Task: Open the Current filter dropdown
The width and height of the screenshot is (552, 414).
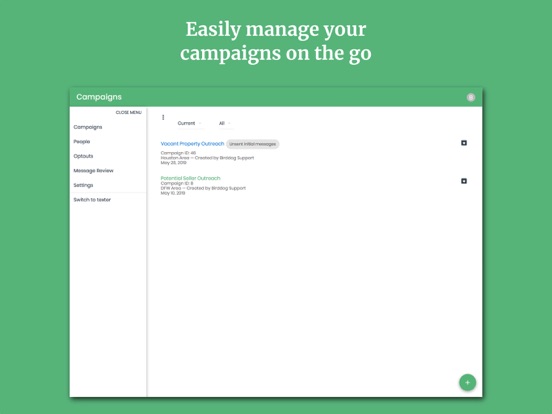Action: [190, 123]
